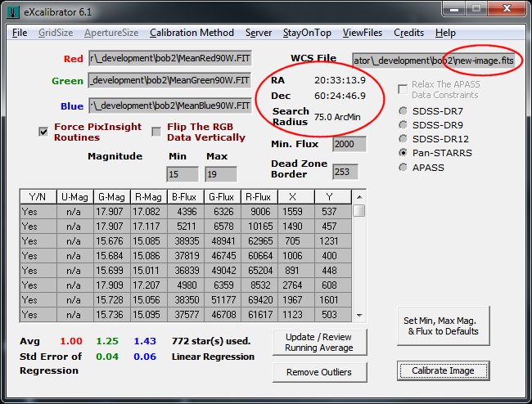532x404 pixels.
Task: Click the U-Mag column header
Action: [x=75, y=197]
